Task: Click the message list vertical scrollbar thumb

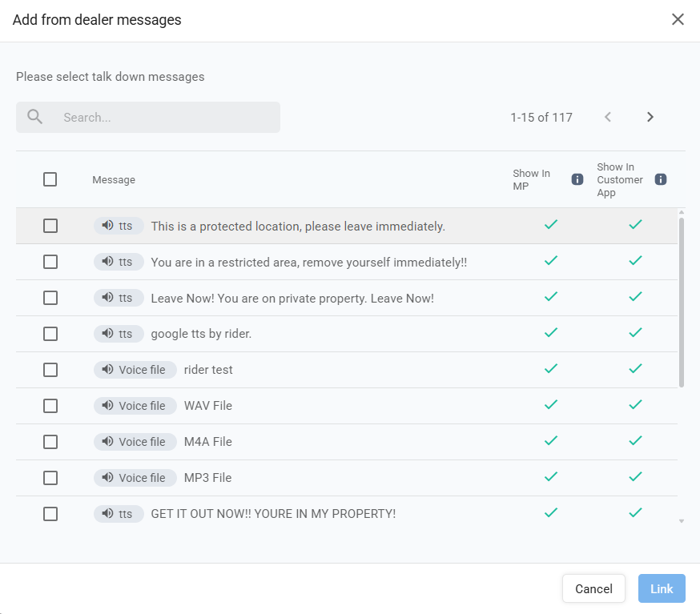Action: 682,300
